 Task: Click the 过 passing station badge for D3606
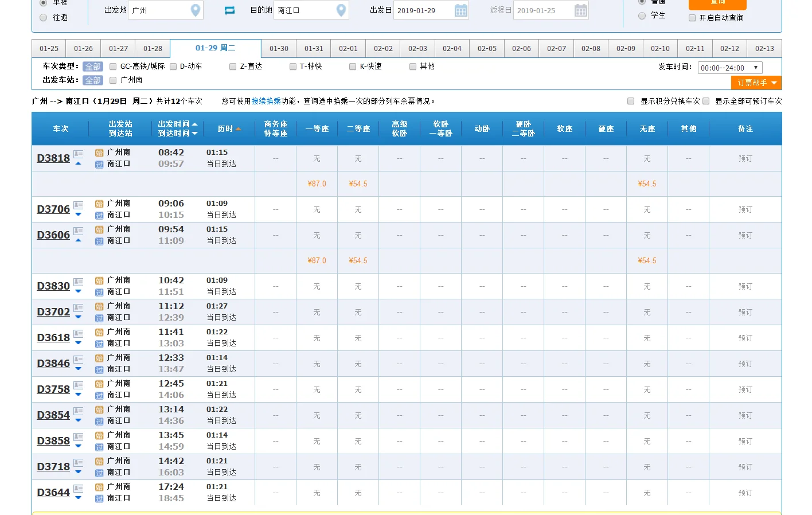click(x=98, y=241)
